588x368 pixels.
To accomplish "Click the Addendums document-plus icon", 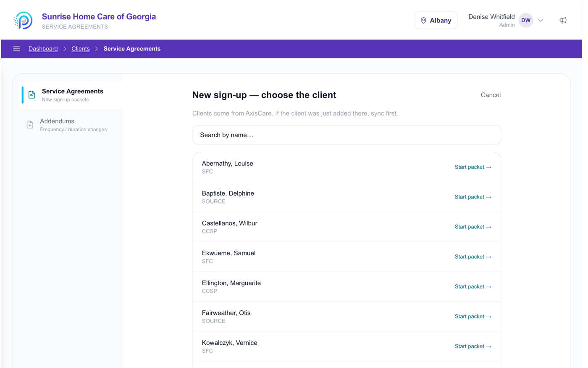I will [x=30, y=125].
